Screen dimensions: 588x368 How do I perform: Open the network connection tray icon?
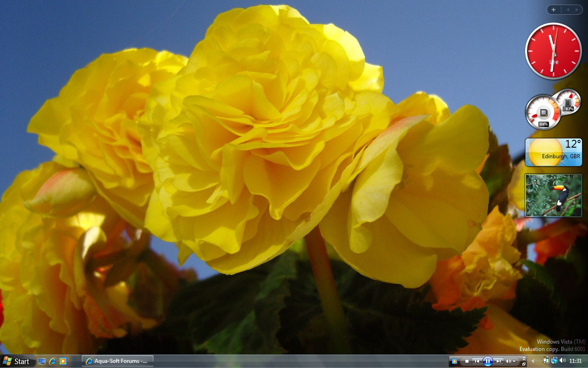554,361
